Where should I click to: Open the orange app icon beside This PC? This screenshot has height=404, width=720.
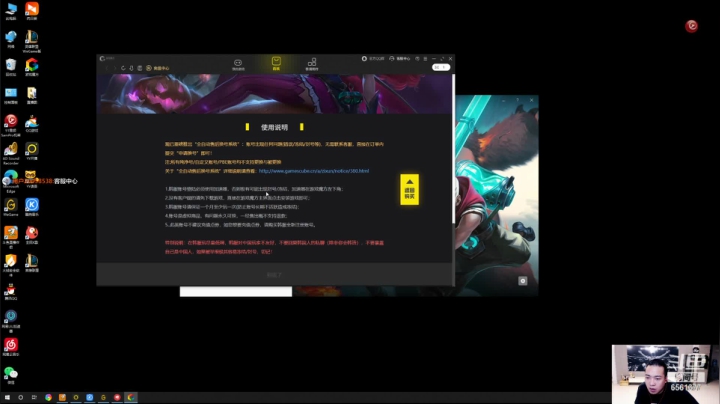click(x=32, y=11)
